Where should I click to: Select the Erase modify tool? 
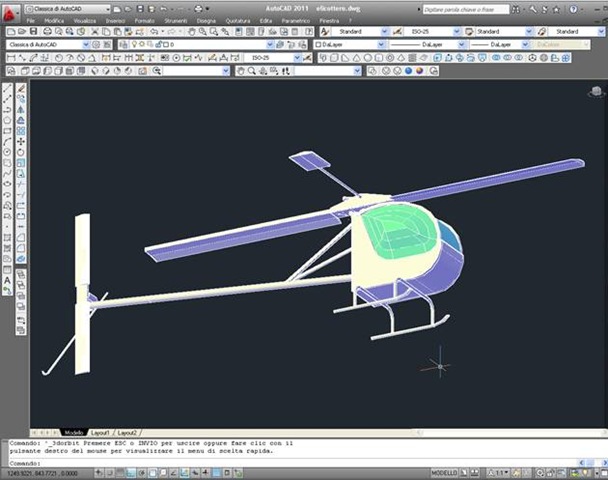click(x=21, y=88)
